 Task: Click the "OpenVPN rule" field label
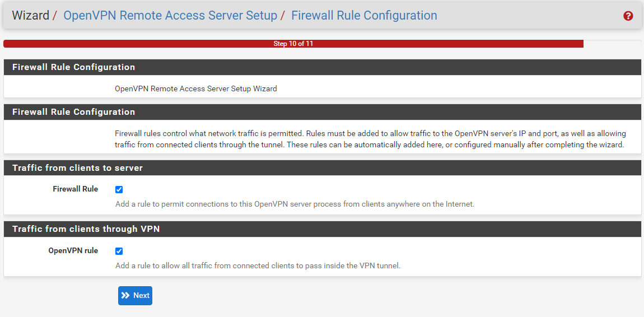[73, 250]
